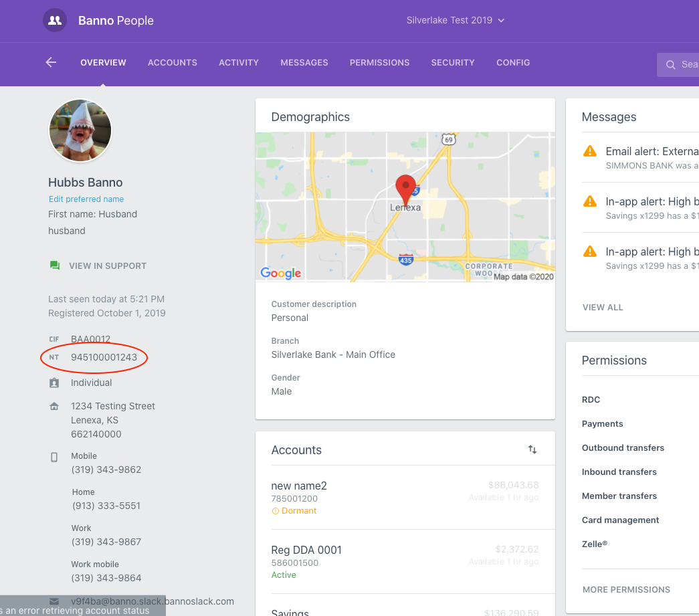Click the Email alert warning icon
This screenshot has height=616, width=699.
(589, 151)
